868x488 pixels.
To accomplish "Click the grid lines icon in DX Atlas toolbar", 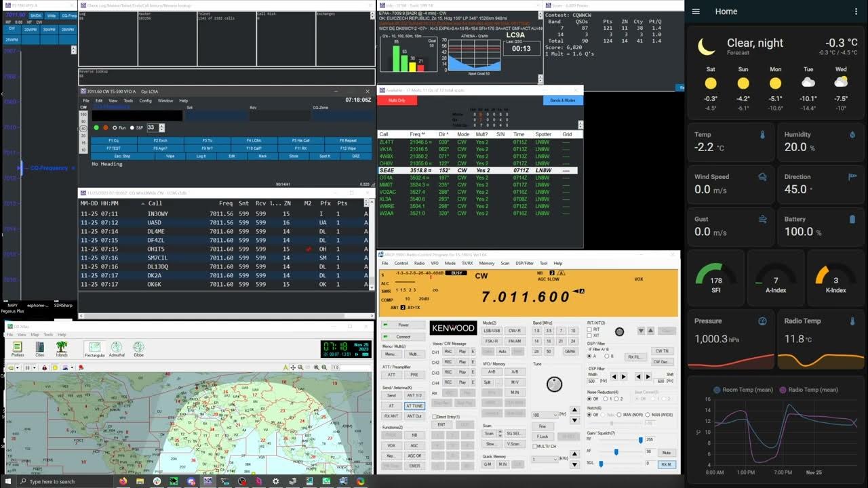I will (x=28, y=367).
